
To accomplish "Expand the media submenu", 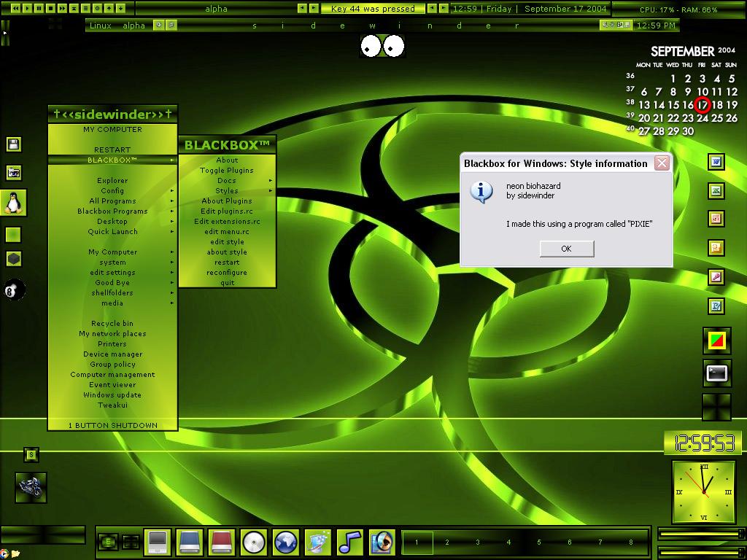I will point(112,303).
